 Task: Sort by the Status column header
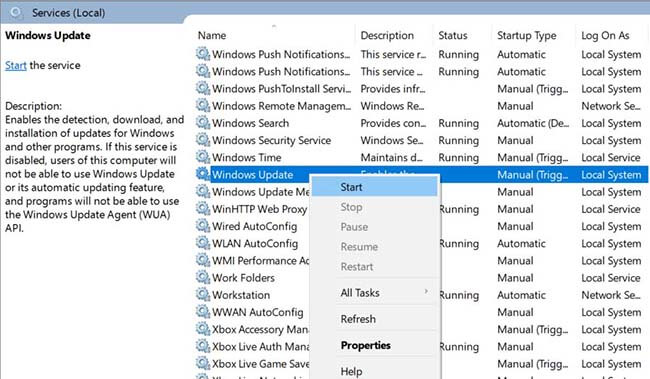click(453, 36)
